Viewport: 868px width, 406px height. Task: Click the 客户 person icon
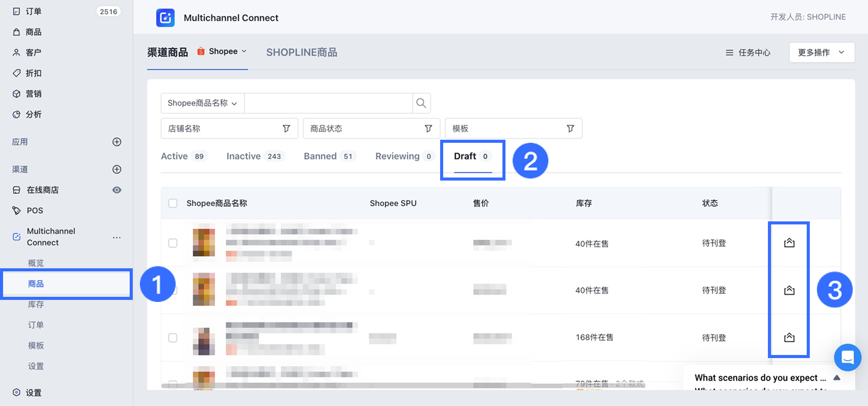pyautogui.click(x=16, y=53)
